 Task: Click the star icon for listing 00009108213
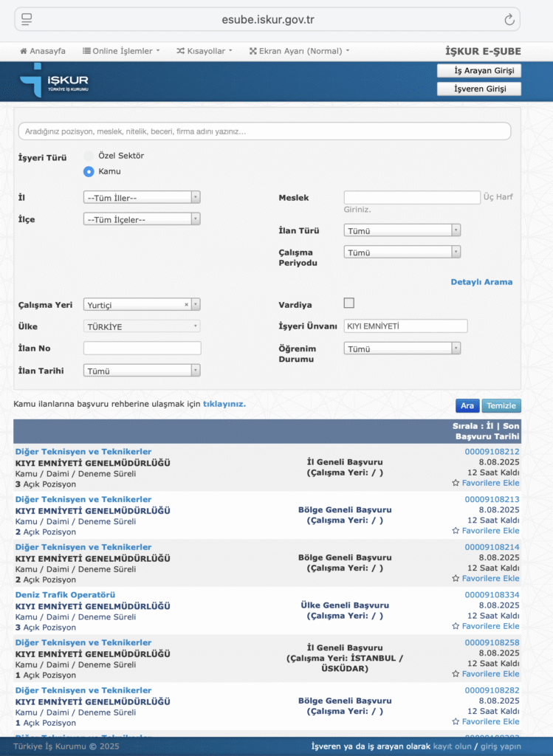[x=456, y=531]
